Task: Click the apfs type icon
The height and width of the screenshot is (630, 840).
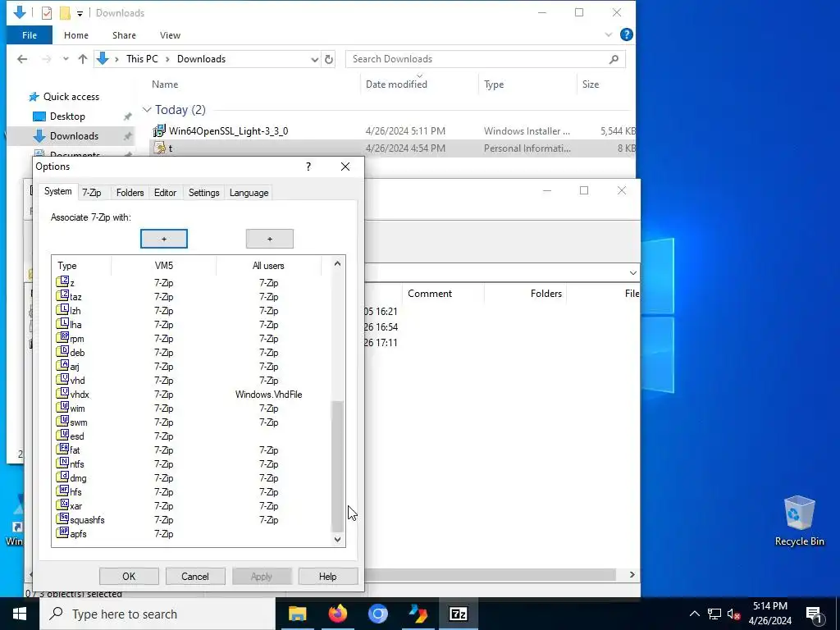Action: (62, 532)
